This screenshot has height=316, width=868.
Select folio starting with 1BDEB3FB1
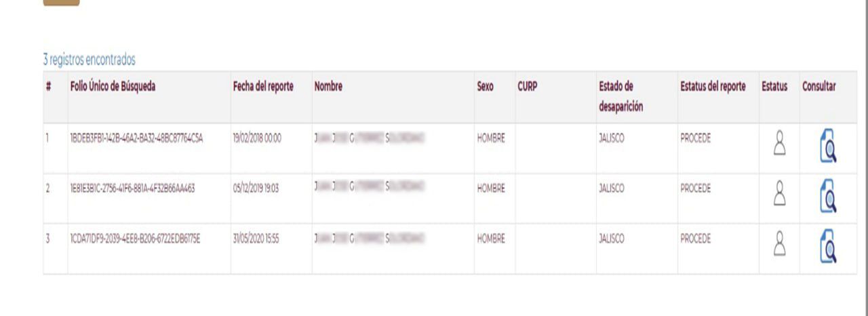coord(137,138)
